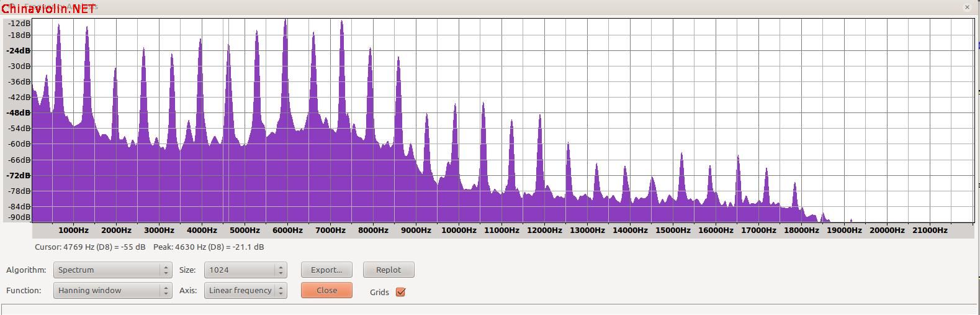Click the Chinaviolin.NET watermark text
980x315 pixels.
(48, 8)
